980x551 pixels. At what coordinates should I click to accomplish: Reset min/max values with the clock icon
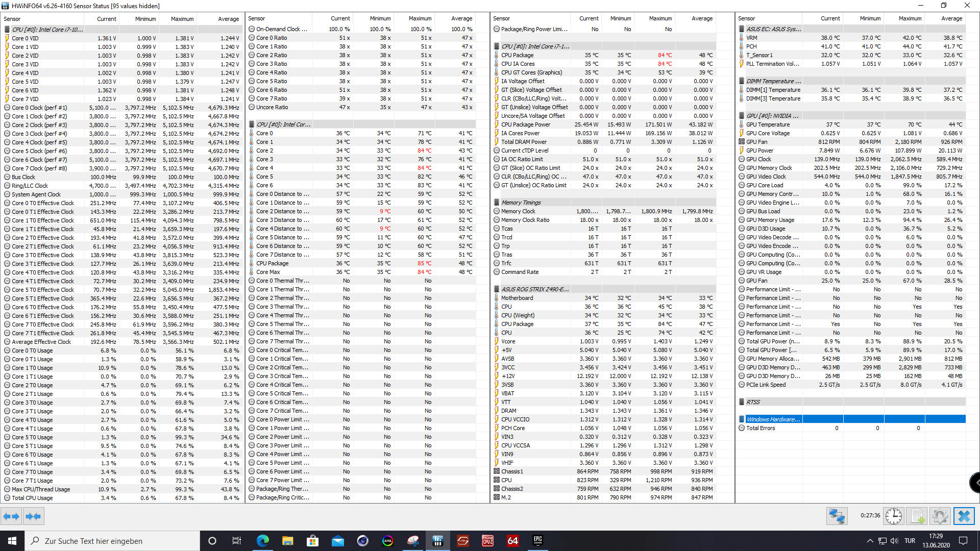tap(893, 516)
